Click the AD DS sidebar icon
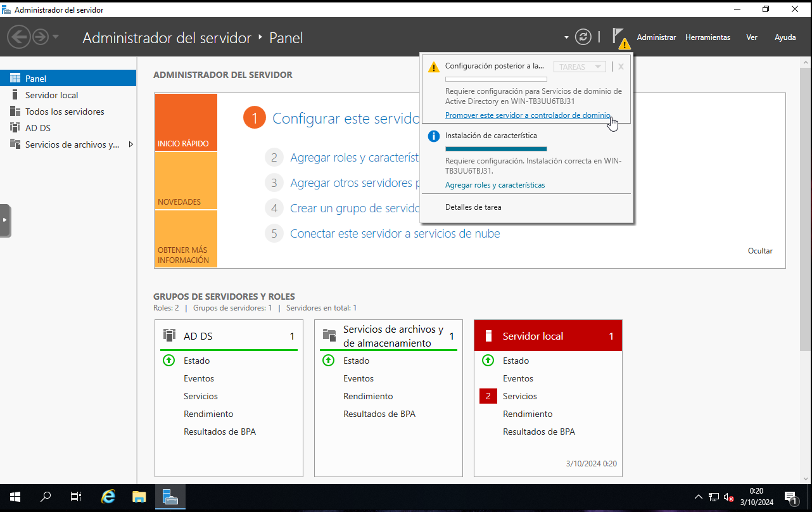 click(15, 128)
